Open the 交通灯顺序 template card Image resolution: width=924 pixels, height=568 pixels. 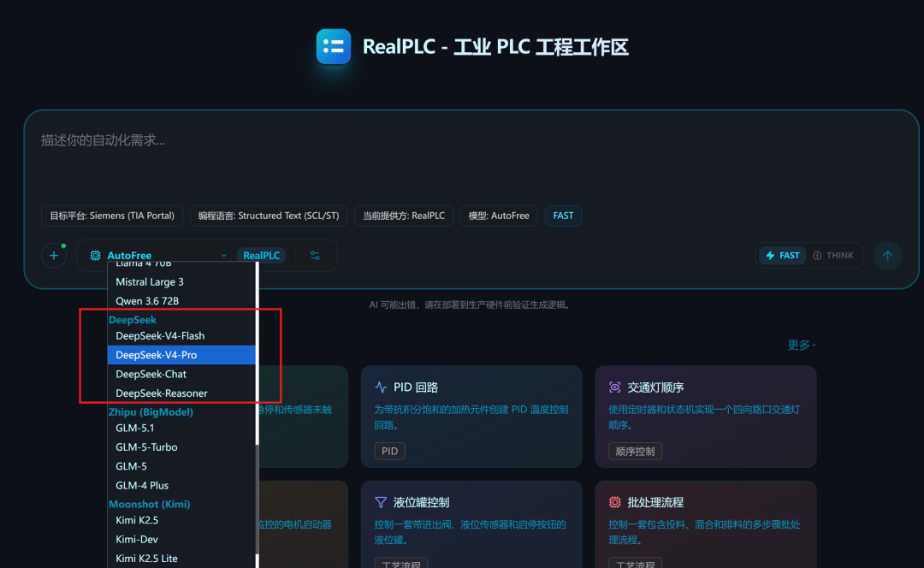point(705,417)
